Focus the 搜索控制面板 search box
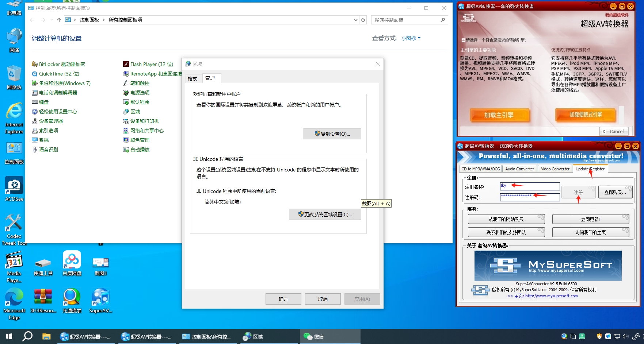The height and width of the screenshot is (344, 644). 409,20
